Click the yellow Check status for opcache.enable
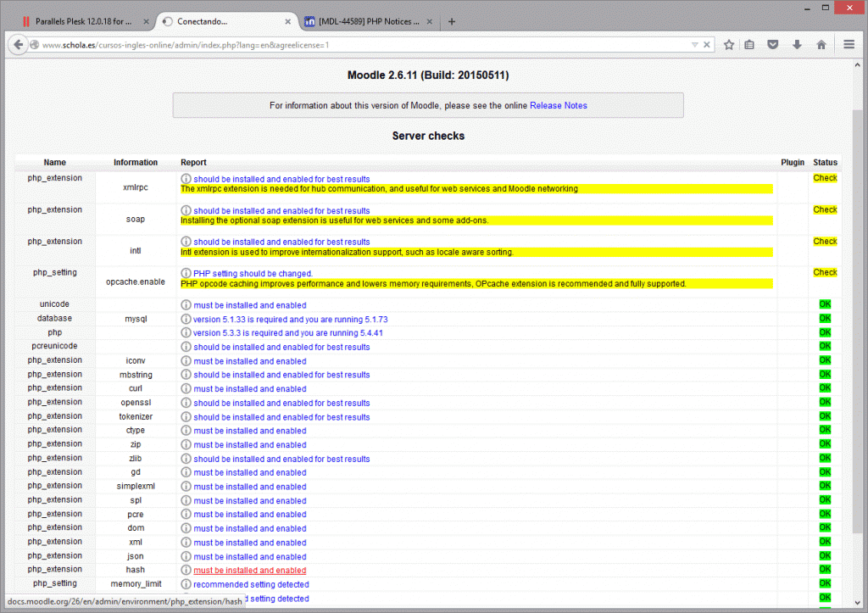The image size is (868, 613). click(x=825, y=272)
